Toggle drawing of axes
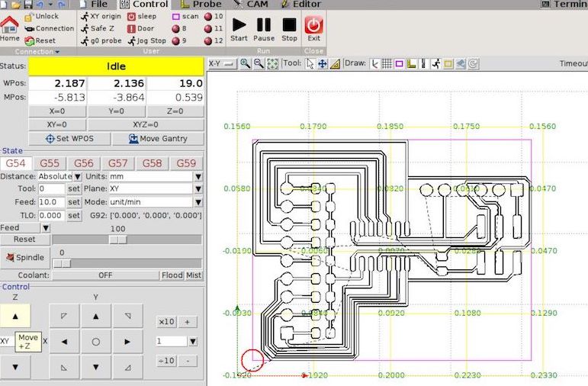588x386 pixels. [374, 64]
